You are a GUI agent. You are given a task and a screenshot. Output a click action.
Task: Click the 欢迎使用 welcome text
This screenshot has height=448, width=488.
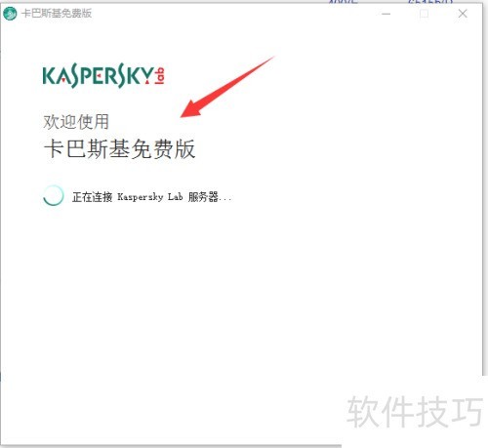tap(76, 122)
